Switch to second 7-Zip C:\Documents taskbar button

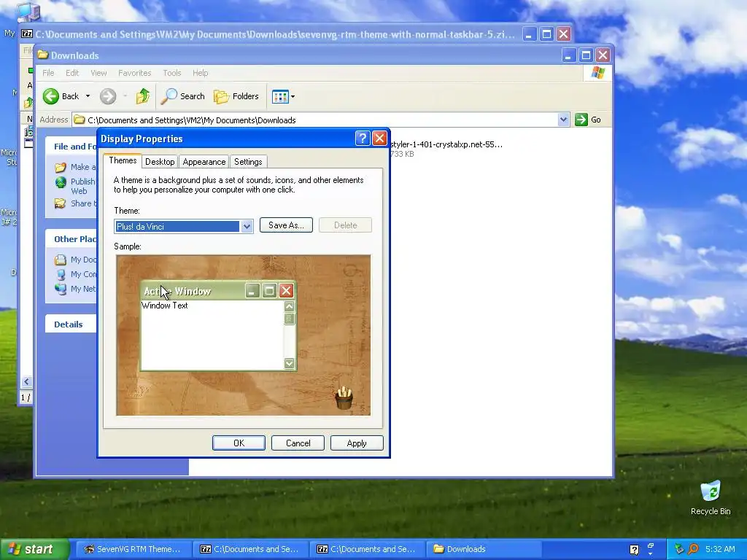click(x=366, y=549)
